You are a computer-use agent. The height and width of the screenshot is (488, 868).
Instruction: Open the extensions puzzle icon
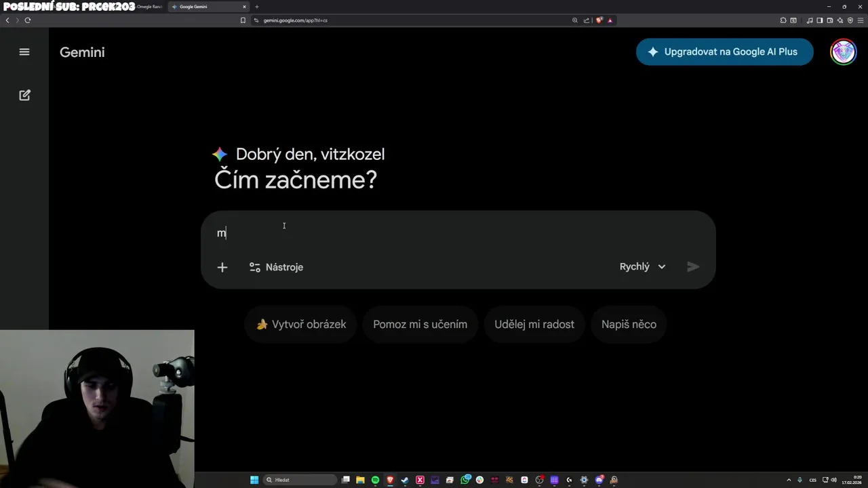coord(783,20)
